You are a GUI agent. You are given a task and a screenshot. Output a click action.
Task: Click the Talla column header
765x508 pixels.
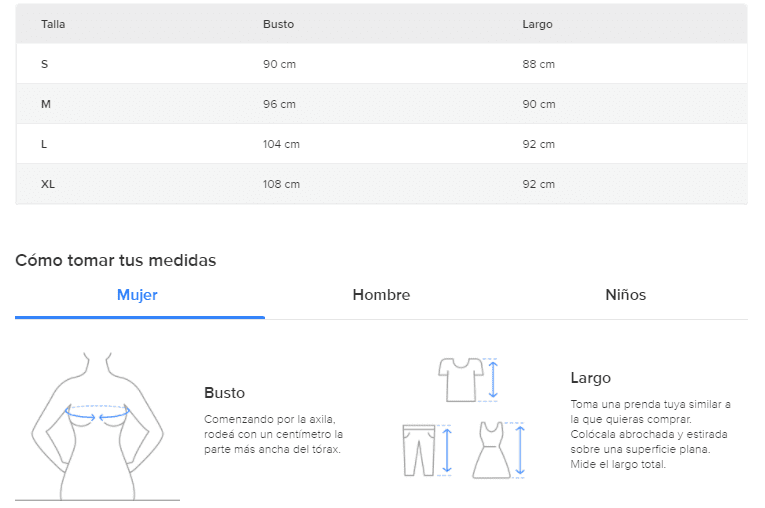point(53,24)
